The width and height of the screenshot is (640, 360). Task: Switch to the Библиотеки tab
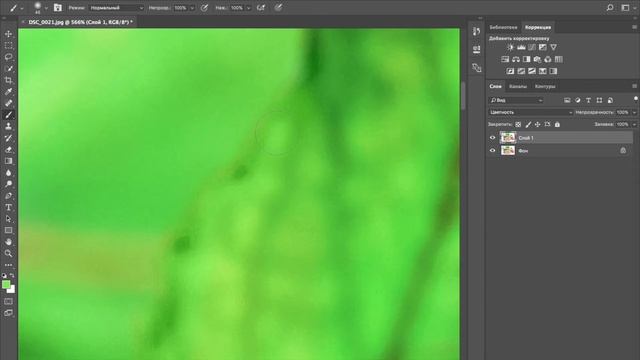coord(503,27)
